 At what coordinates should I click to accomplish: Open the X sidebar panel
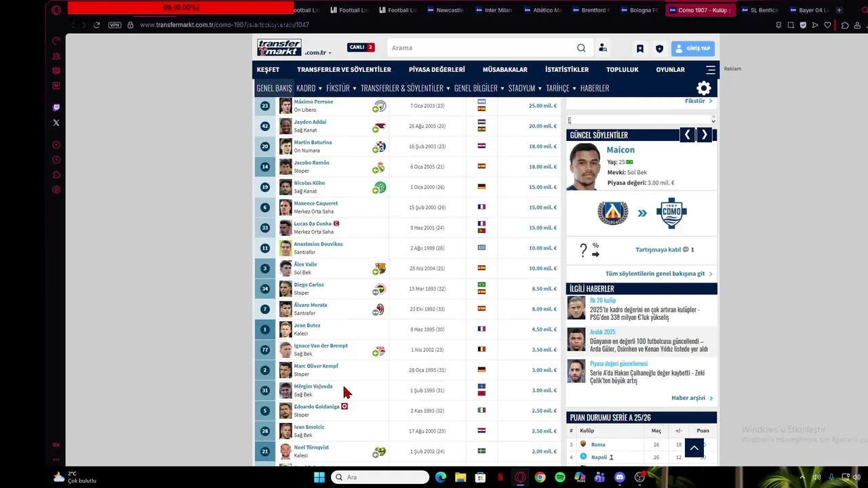coord(56,123)
